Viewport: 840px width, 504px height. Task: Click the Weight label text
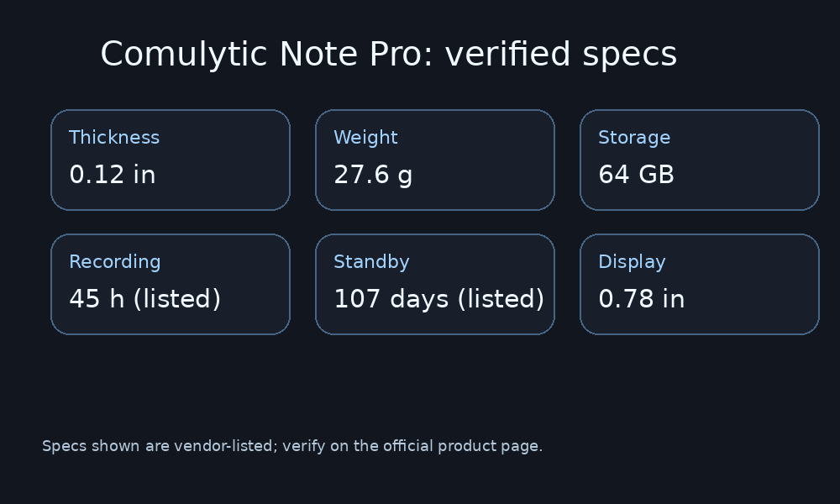pos(365,138)
